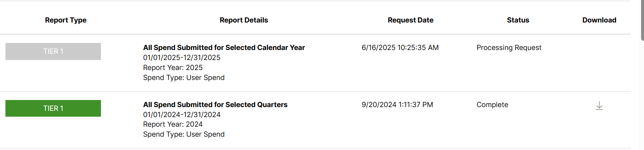
Task: Open 'All Spend Submitted for Selected Calendar Year'
Action: pyautogui.click(x=224, y=47)
